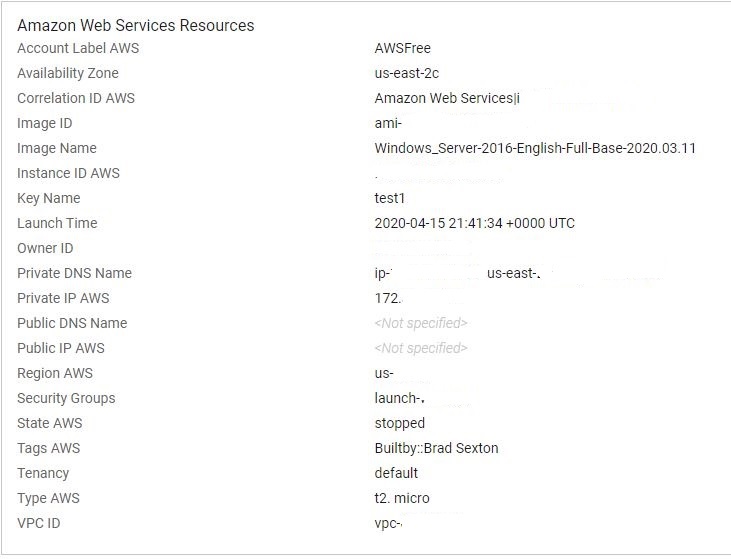Click the 'vpc-' VPC ID value
This screenshot has height=559, width=731.
tap(388, 524)
